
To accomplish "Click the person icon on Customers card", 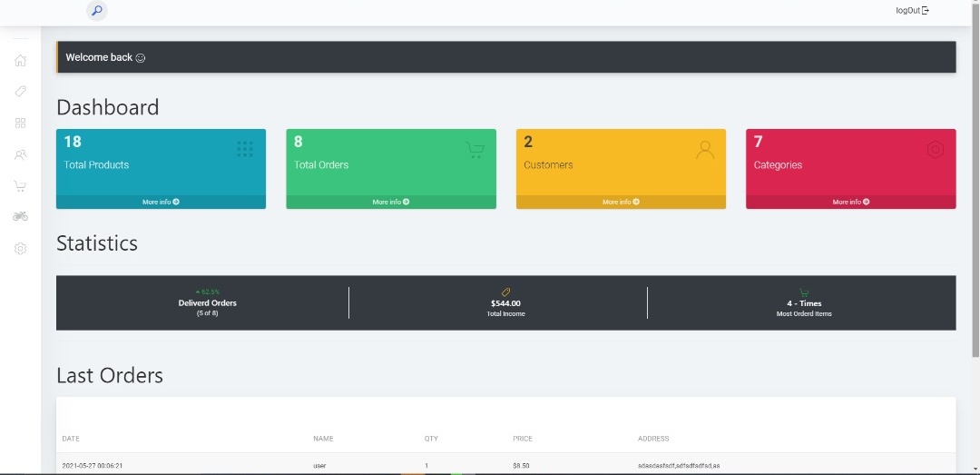I will pyautogui.click(x=705, y=150).
